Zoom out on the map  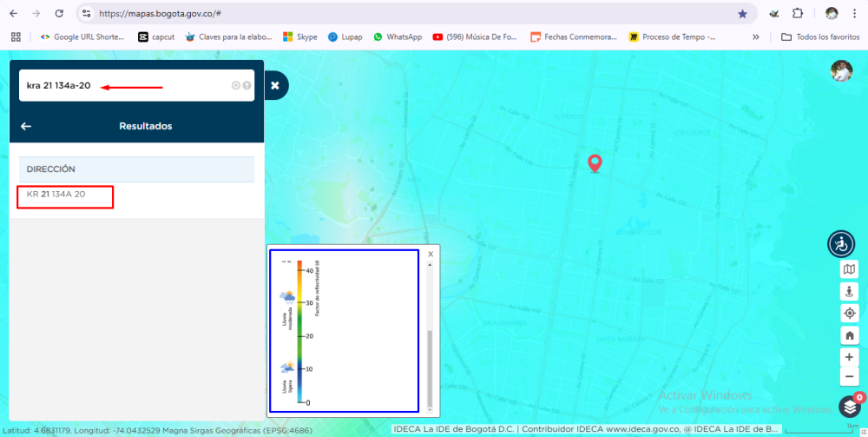850,377
